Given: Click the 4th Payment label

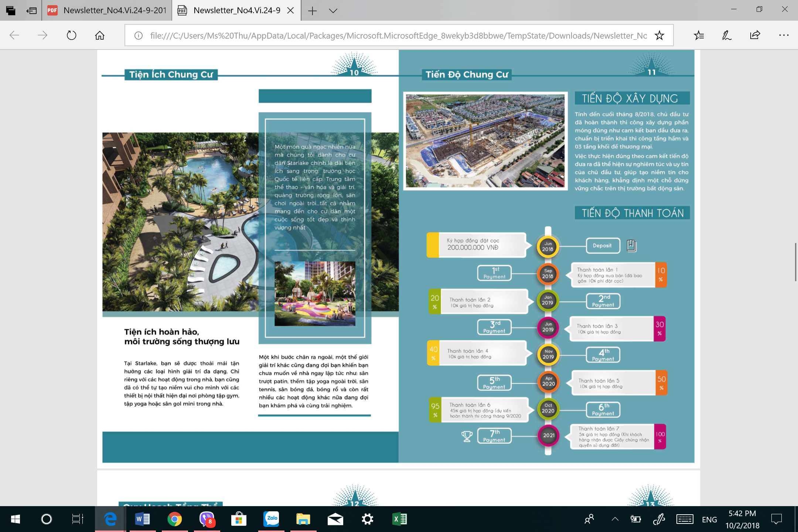Looking at the screenshot, I should (x=603, y=355).
